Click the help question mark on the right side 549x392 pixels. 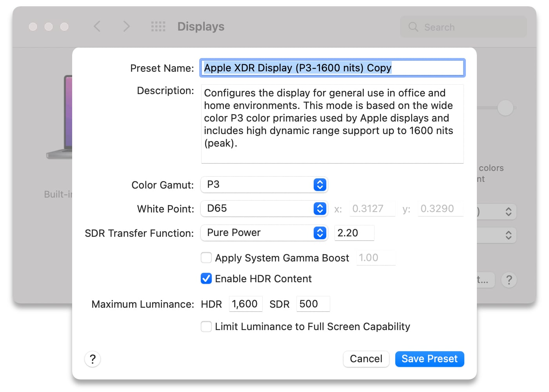point(509,280)
